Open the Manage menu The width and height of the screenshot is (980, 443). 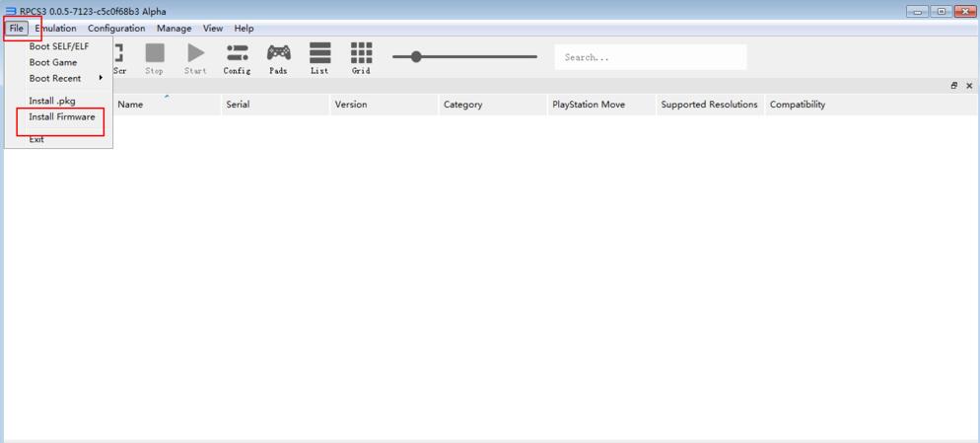tap(174, 29)
